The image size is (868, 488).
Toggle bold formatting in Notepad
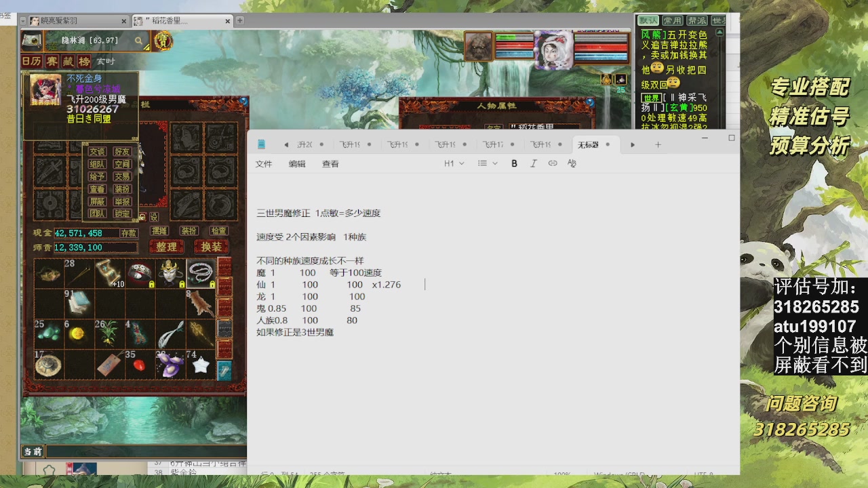click(514, 163)
